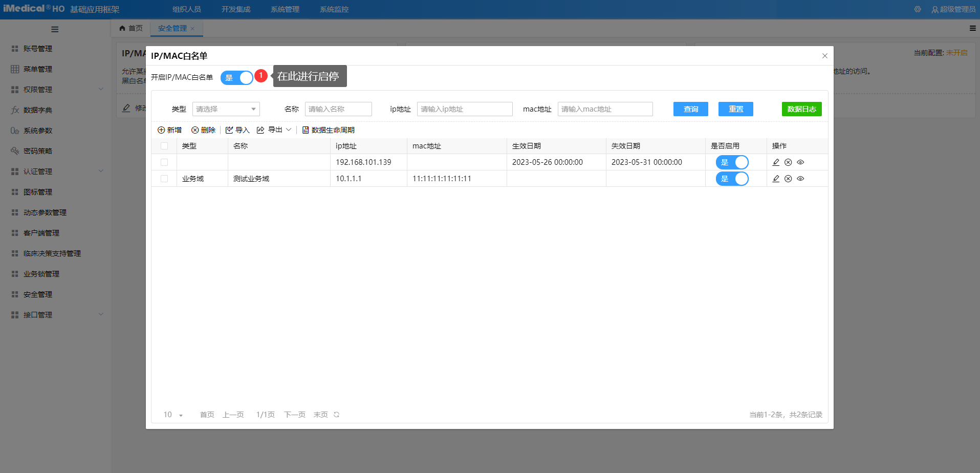Click the green 数据日志 button
The image size is (980, 473).
tap(801, 109)
